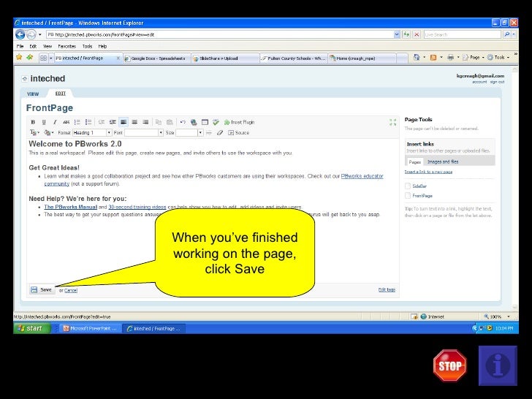Refresh the page with the refresh icon
This screenshot has height=399, width=532.
[x=406, y=34]
